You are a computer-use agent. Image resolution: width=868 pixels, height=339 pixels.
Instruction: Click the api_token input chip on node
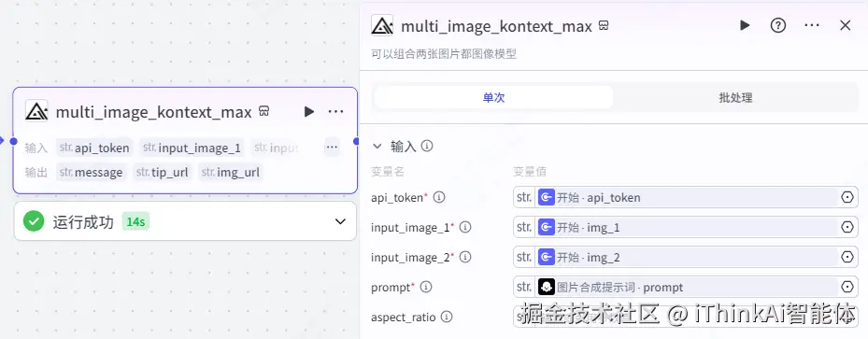(94, 148)
